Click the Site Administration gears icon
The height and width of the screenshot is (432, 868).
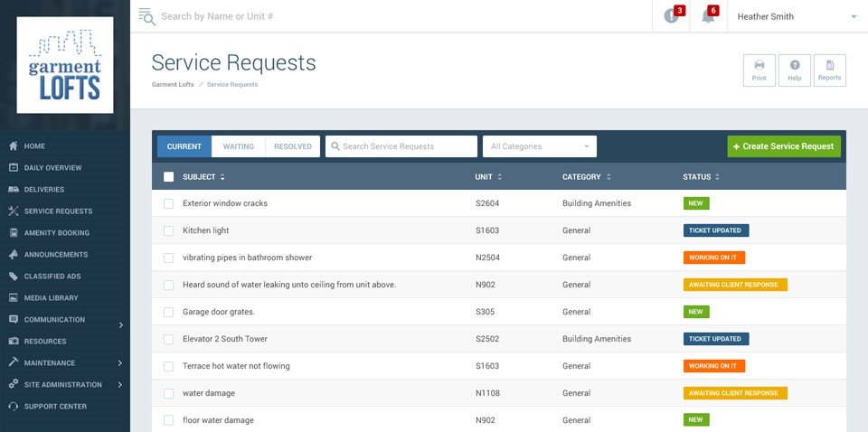(14, 384)
